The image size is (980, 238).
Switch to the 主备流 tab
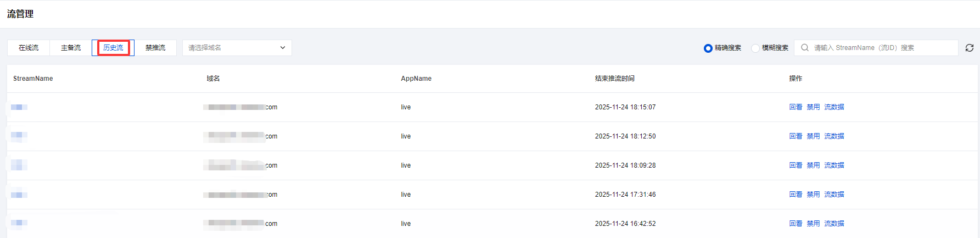(x=71, y=48)
